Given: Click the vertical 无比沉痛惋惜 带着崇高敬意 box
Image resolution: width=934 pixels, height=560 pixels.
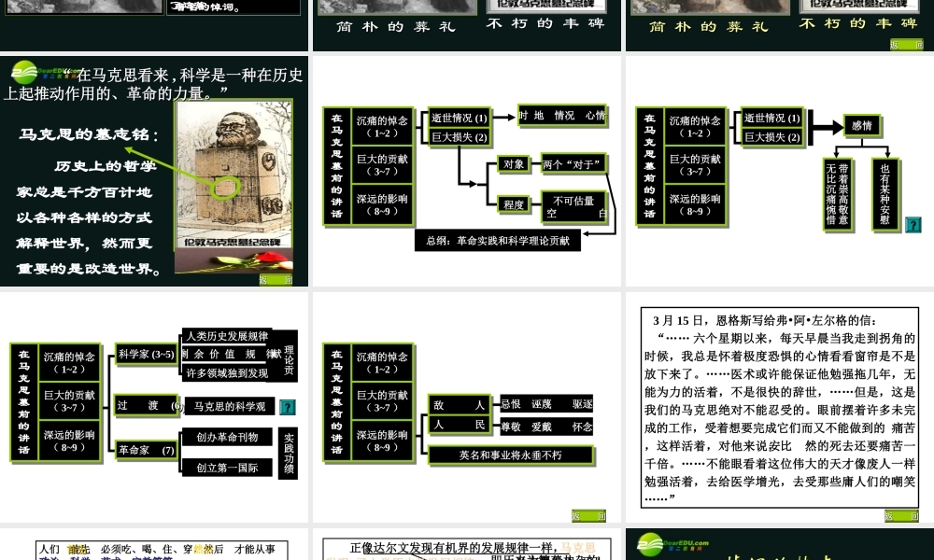Looking at the screenshot, I should [x=837, y=194].
